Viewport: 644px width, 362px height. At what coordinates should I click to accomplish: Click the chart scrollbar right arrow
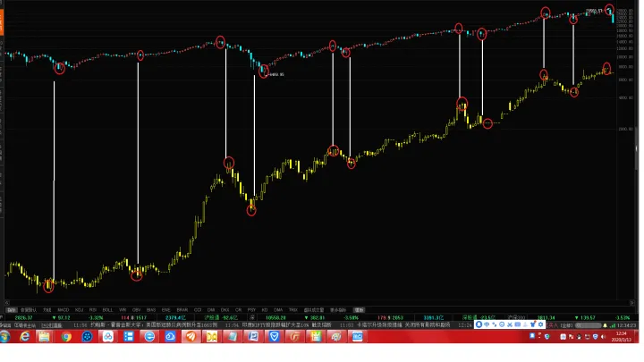(x=631, y=303)
